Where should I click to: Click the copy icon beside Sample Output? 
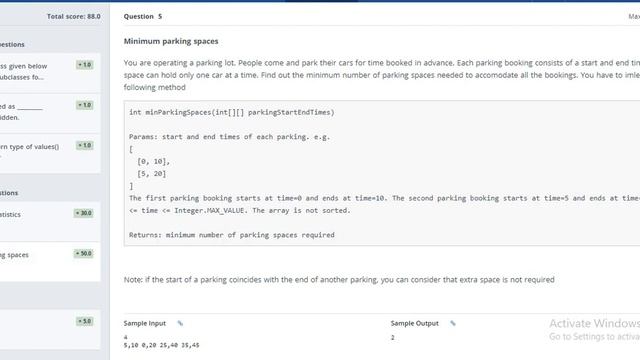coord(453,323)
